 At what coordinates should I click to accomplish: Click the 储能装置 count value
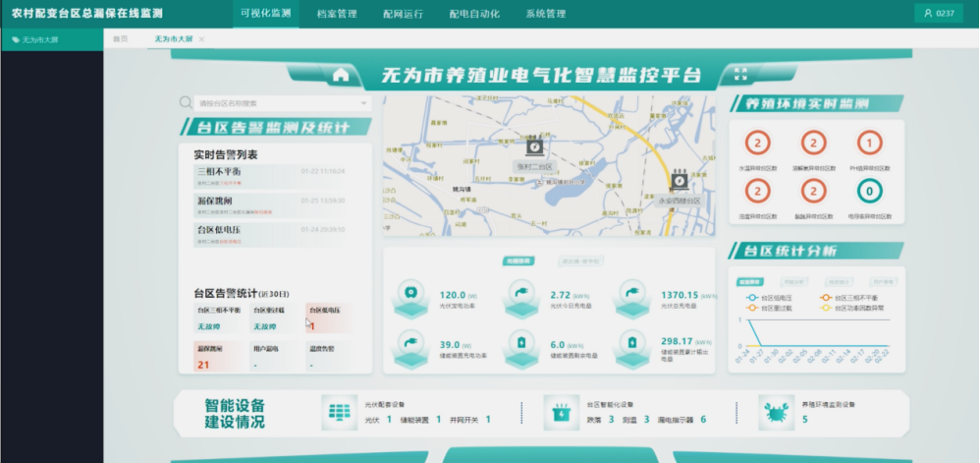tap(438, 419)
